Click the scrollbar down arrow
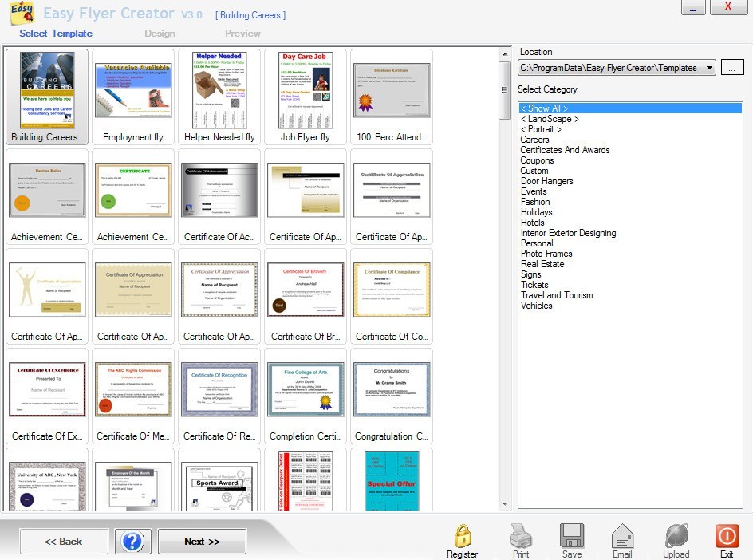Viewport: 753px width, 560px height. point(506,503)
